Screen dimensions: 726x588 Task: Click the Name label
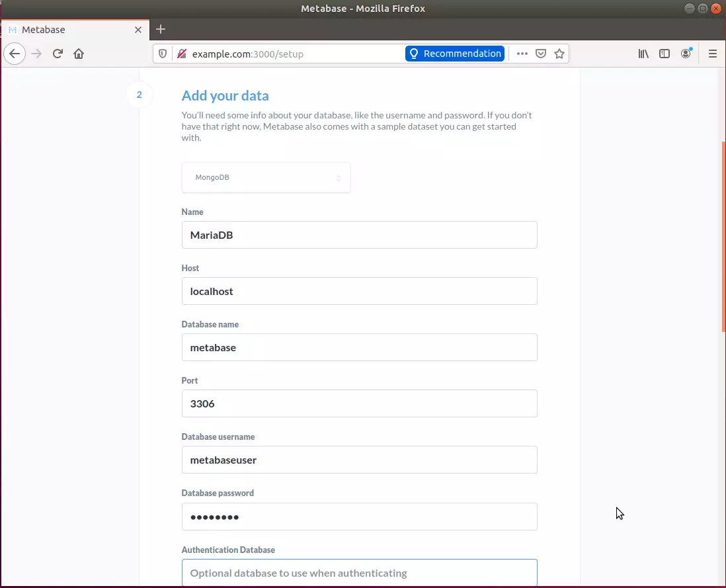click(x=192, y=212)
